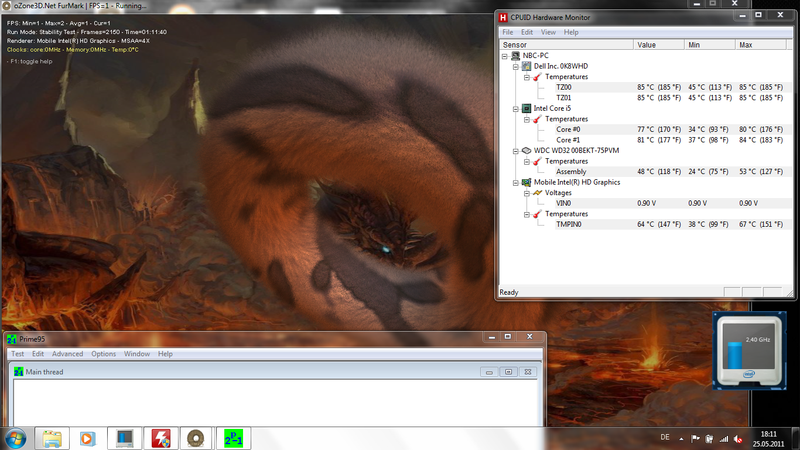Click the network signal tray icon
Screen dimensions: 800x450
click(723, 439)
